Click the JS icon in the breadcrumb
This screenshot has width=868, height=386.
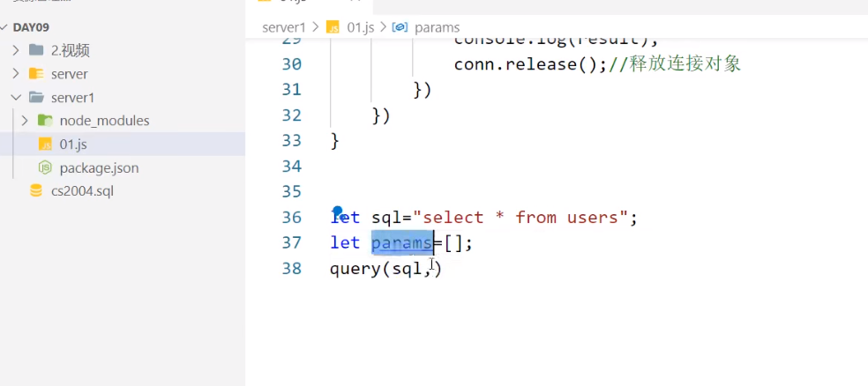[x=333, y=27]
